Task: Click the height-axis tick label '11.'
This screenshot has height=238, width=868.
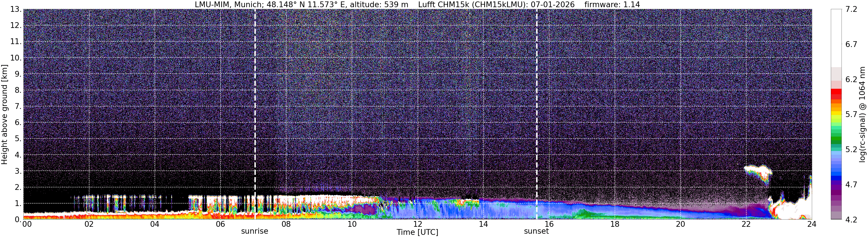Action: pyautogui.click(x=16, y=41)
